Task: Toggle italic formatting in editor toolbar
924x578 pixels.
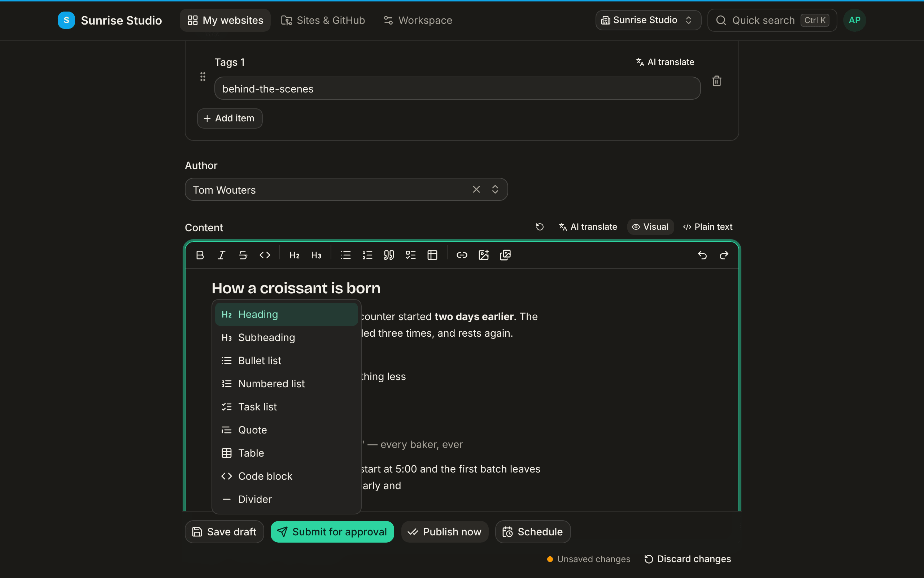Action: coord(222,255)
